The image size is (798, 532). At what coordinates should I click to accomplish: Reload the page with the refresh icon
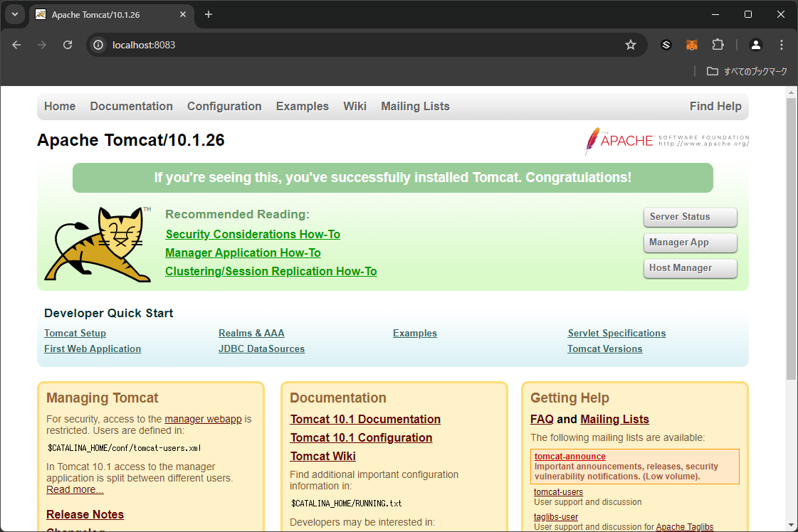[68, 44]
